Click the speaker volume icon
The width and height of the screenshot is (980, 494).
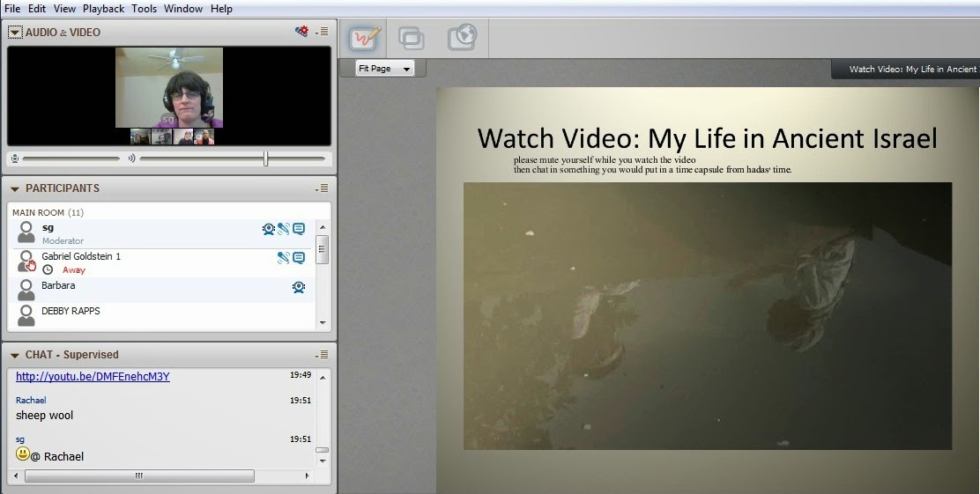tap(131, 159)
